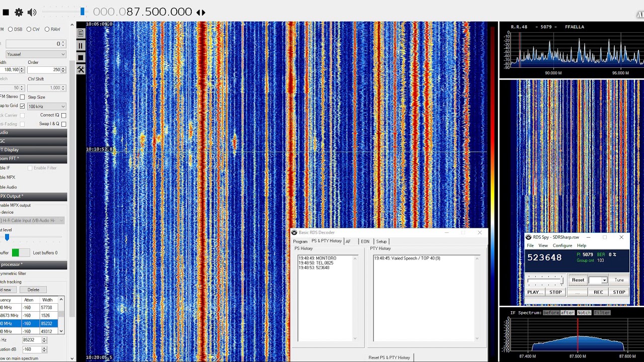Mute audio with the speaker icon
The image size is (644, 362).
point(32,12)
